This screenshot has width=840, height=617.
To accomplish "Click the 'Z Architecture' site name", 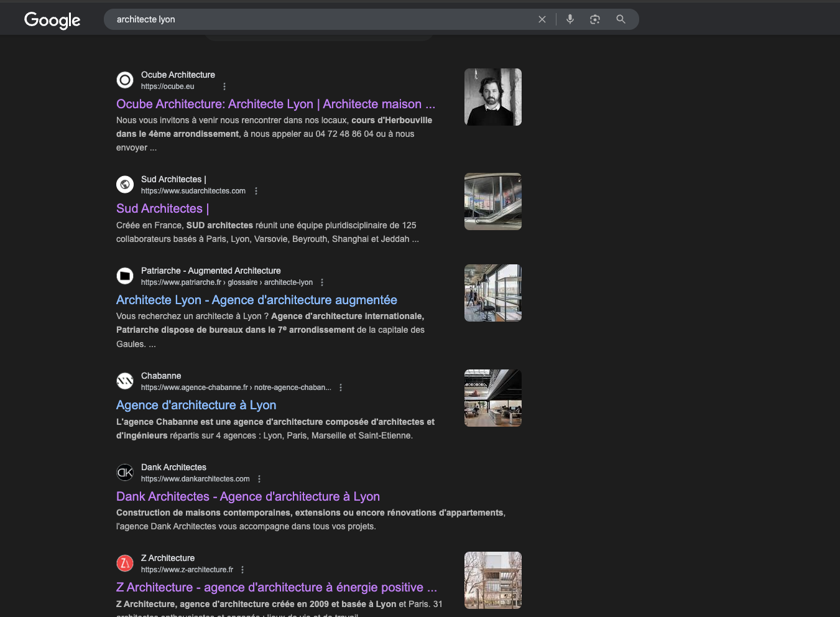I will pos(168,558).
